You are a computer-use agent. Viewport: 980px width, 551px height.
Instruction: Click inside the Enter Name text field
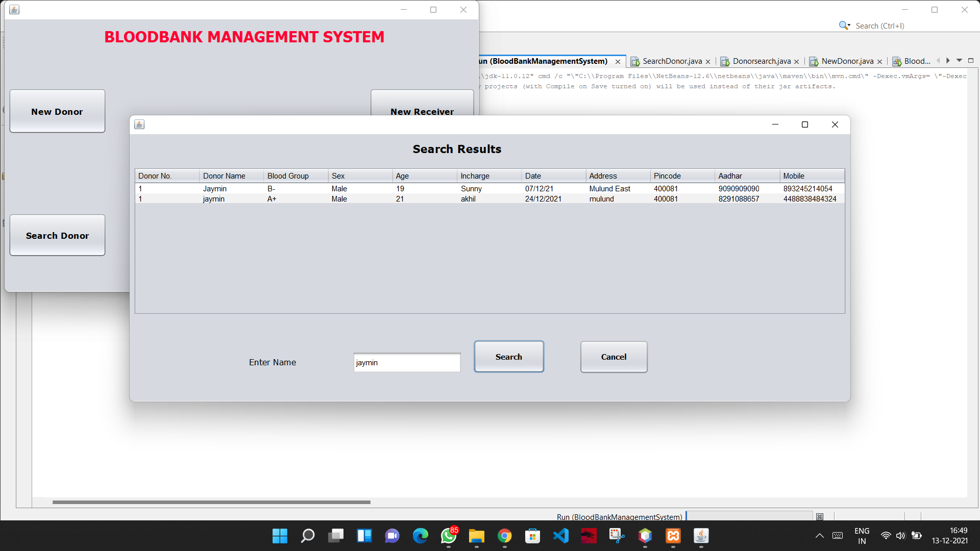coord(407,362)
